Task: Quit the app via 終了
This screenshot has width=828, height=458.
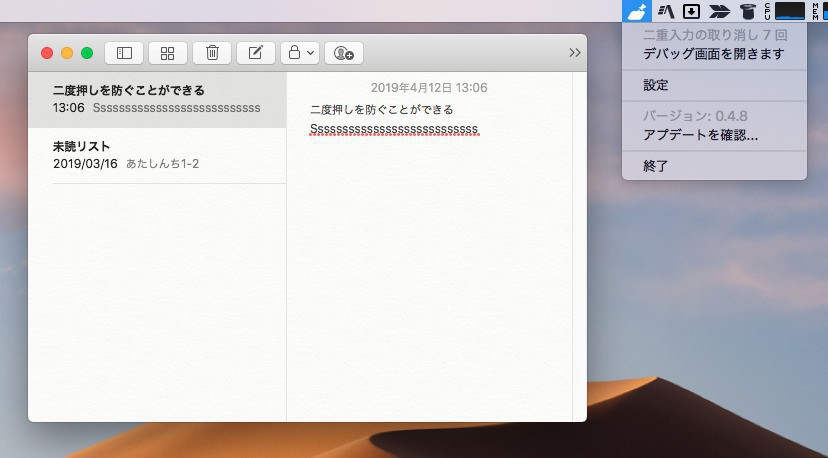Action: [x=714, y=166]
